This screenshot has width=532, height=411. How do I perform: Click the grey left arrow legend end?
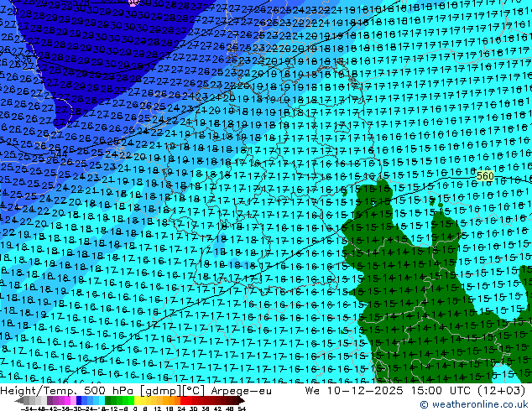point(19,400)
